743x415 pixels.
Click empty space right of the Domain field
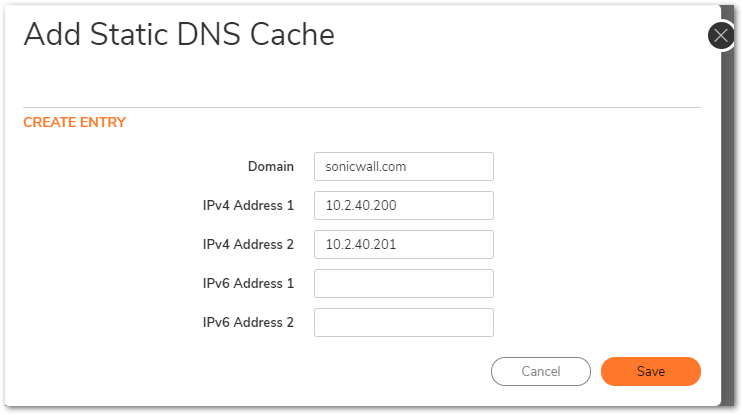tap(597, 166)
